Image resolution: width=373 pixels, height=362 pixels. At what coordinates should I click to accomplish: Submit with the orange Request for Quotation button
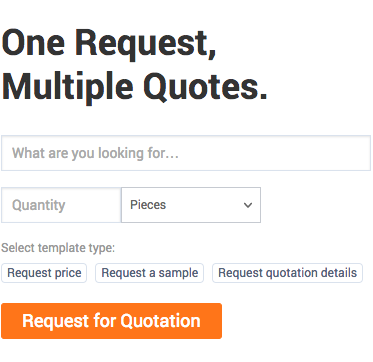coord(112,321)
